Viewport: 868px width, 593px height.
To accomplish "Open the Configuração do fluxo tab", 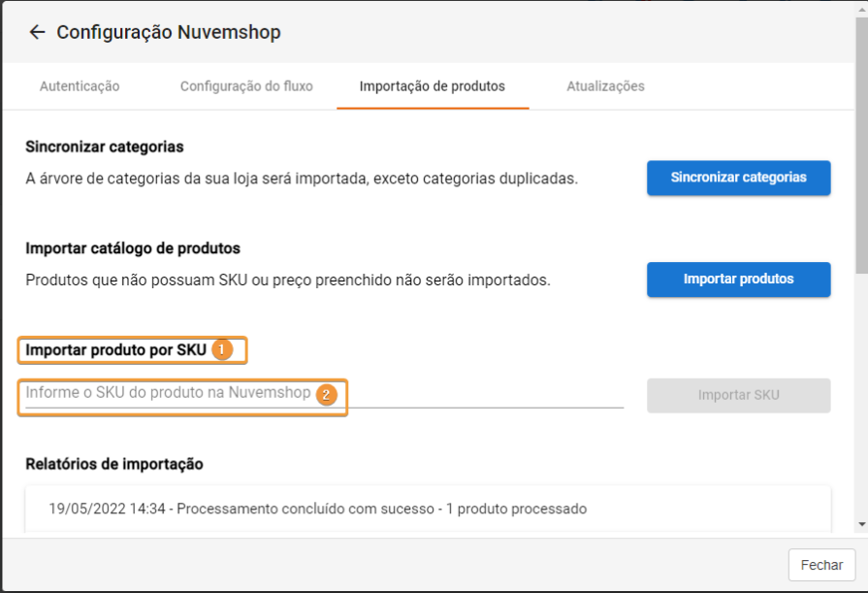I will pos(246,86).
